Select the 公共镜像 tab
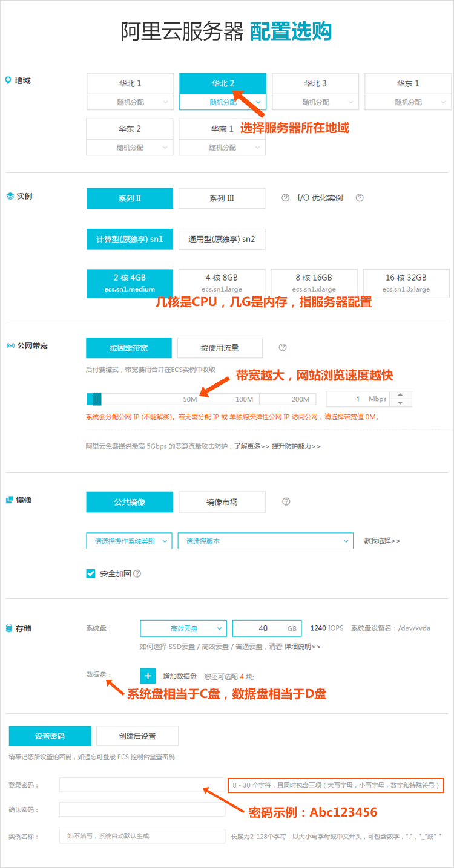Image resolution: width=454 pixels, height=868 pixels. pyautogui.click(x=130, y=502)
